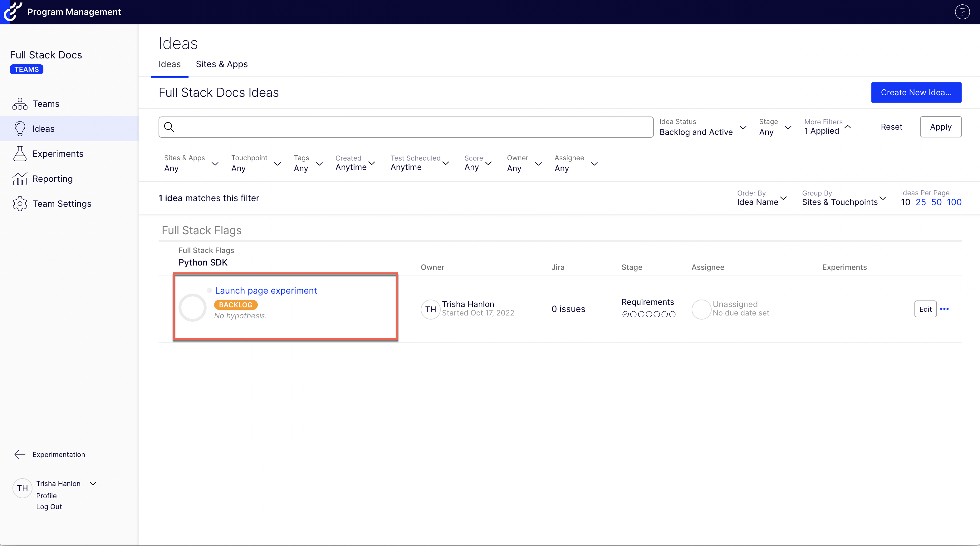Open the Score filter dropdown

click(x=478, y=163)
